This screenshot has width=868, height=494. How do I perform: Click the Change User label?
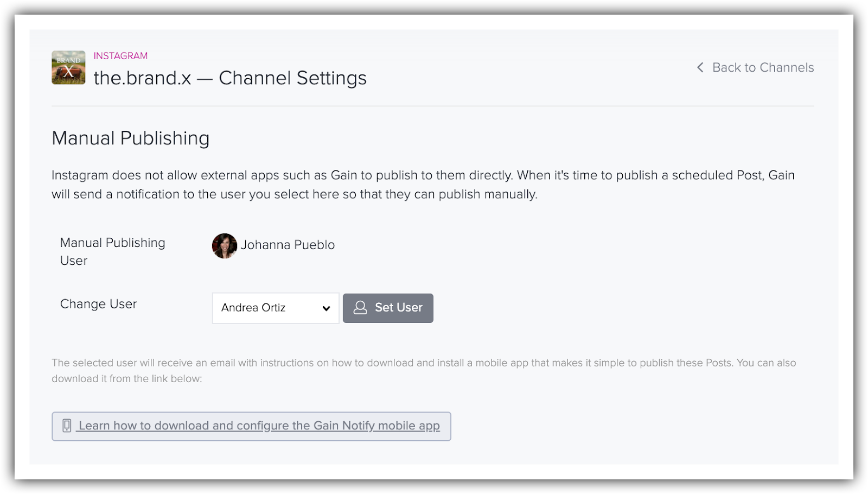[98, 304]
